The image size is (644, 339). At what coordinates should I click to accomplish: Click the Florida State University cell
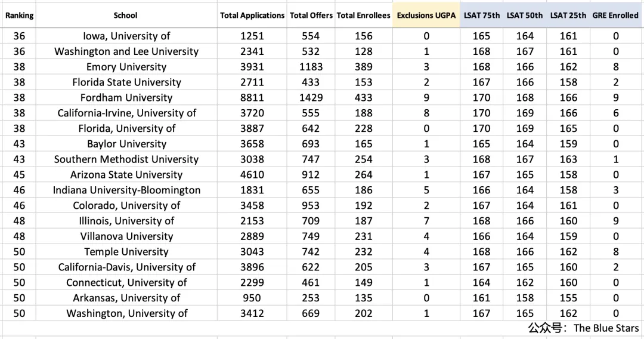(126, 82)
